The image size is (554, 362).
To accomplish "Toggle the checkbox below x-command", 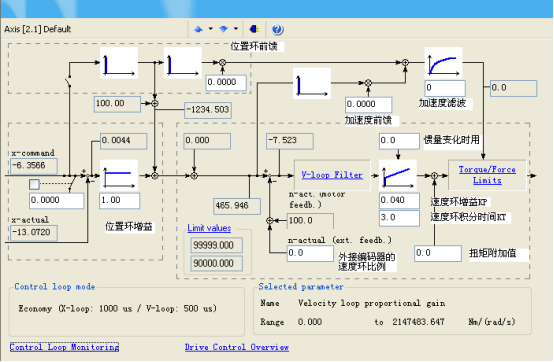I will 34,184.
